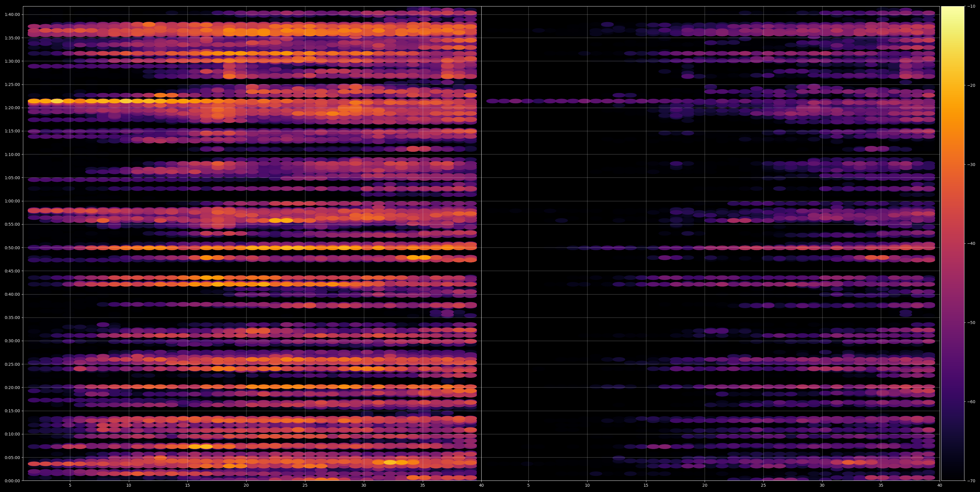Click x-axis tick 25 of the right heatmap

click(x=763, y=486)
